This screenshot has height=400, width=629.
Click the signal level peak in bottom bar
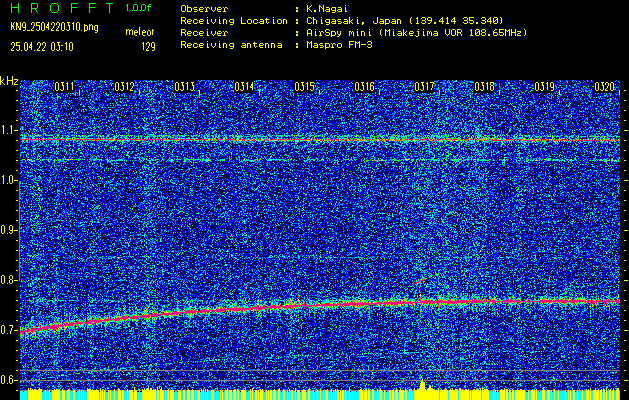click(422, 384)
